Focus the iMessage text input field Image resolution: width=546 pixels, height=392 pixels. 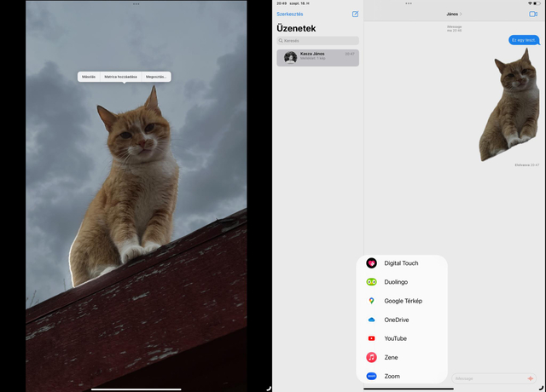click(494, 378)
